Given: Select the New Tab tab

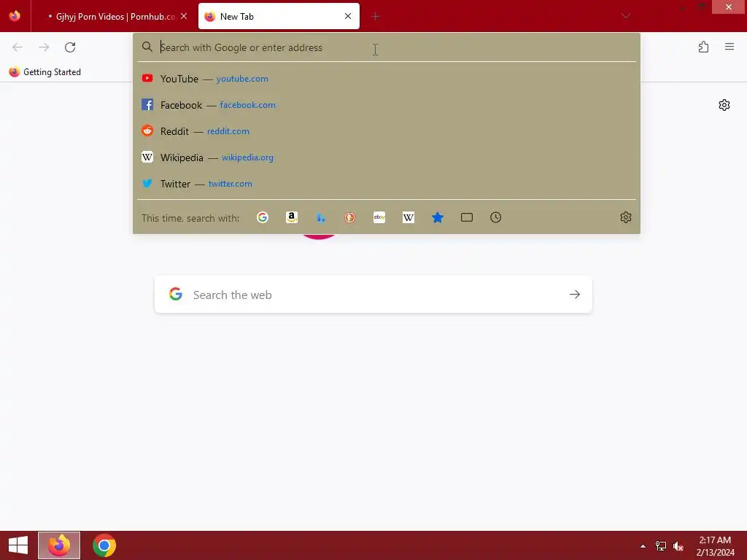Looking at the screenshot, I should click(279, 16).
